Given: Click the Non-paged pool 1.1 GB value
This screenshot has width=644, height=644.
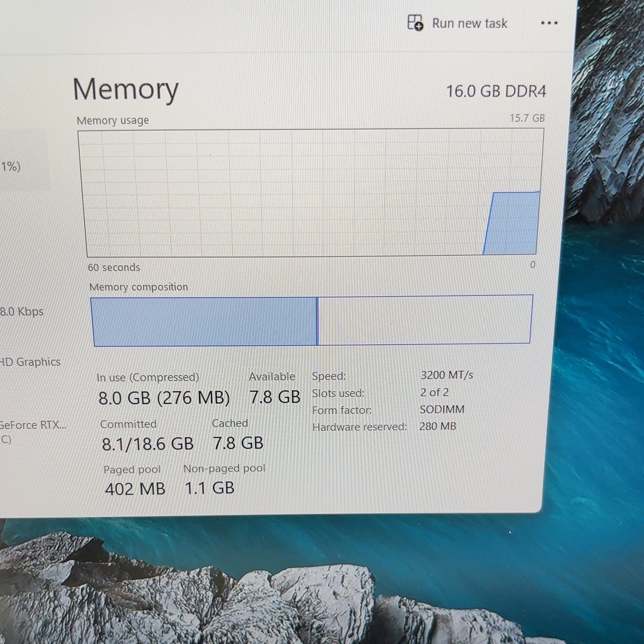Looking at the screenshot, I should point(209,488).
